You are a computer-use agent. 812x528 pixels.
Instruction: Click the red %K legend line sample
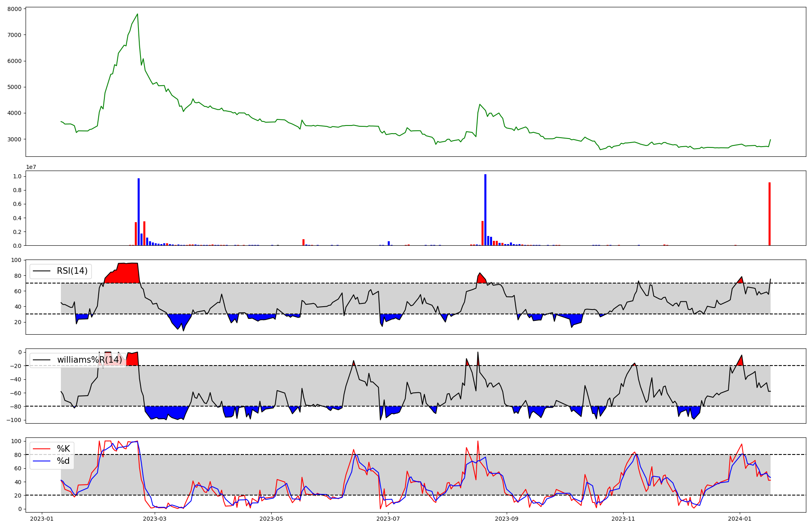pyautogui.click(x=41, y=449)
